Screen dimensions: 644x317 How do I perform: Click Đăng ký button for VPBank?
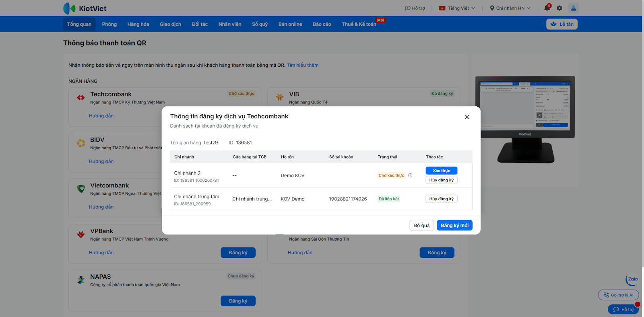(x=238, y=253)
